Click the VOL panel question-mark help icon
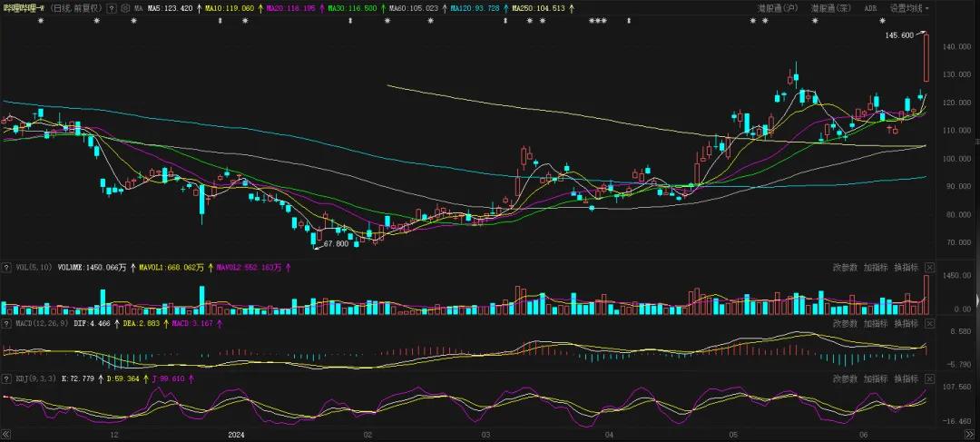 click(5, 267)
